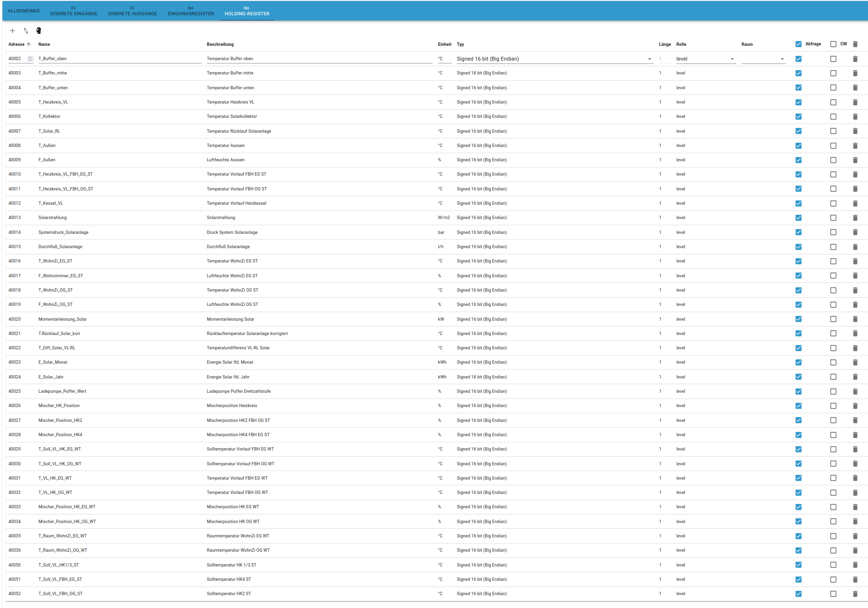Delete the 40015 Durchfluß_Solaranlage row
The width and height of the screenshot is (868, 608).
pos(855,247)
